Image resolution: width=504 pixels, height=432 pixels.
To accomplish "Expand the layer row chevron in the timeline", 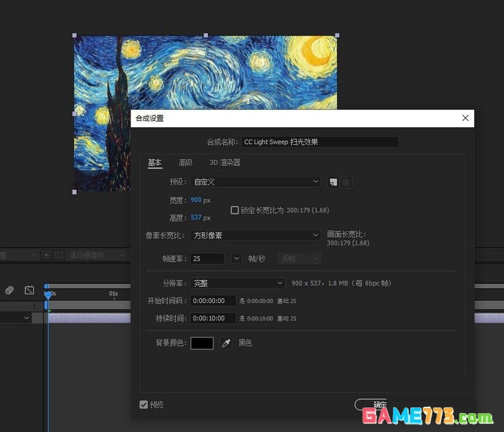I will 26,317.
